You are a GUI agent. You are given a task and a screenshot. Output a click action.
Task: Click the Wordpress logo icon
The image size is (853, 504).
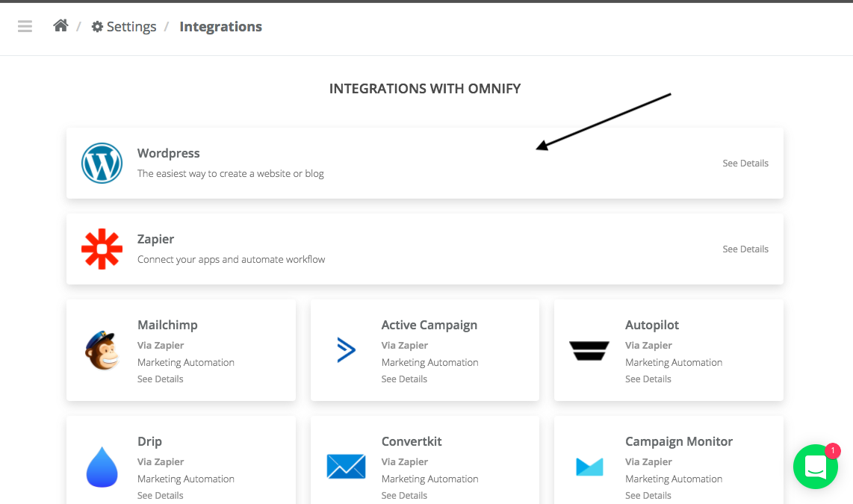click(x=102, y=163)
